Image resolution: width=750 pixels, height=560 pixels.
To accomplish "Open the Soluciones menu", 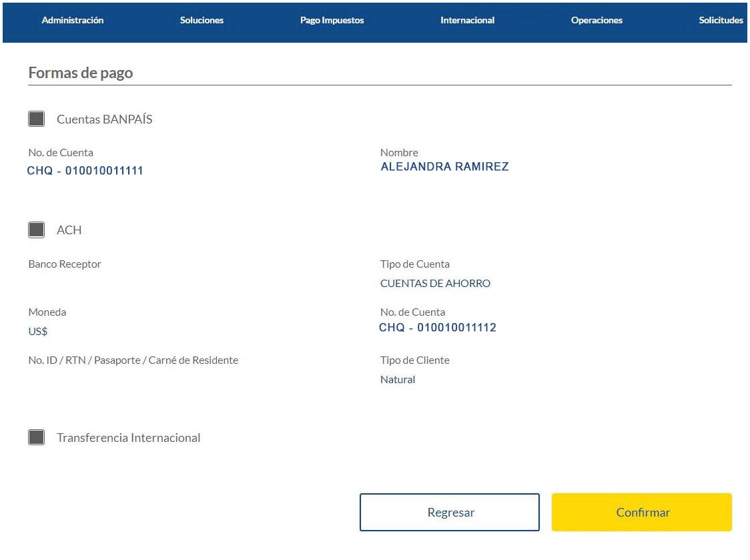I will tap(202, 21).
